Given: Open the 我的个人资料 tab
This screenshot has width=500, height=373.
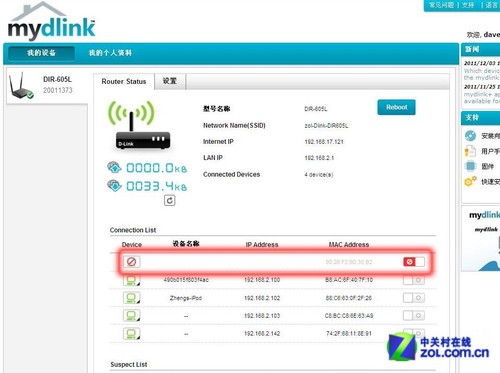Looking at the screenshot, I should (110, 53).
